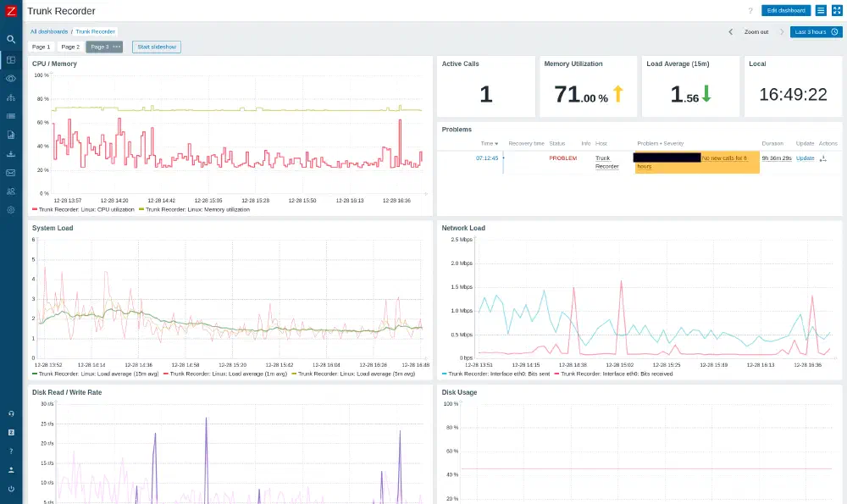Open the Page 3 options ellipsis
The image size is (847, 504).
pyautogui.click(x=117, y=47)
